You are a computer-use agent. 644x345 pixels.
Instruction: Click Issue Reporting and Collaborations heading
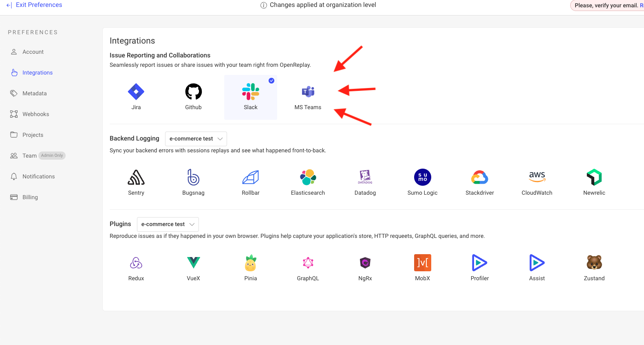[160, 55]
